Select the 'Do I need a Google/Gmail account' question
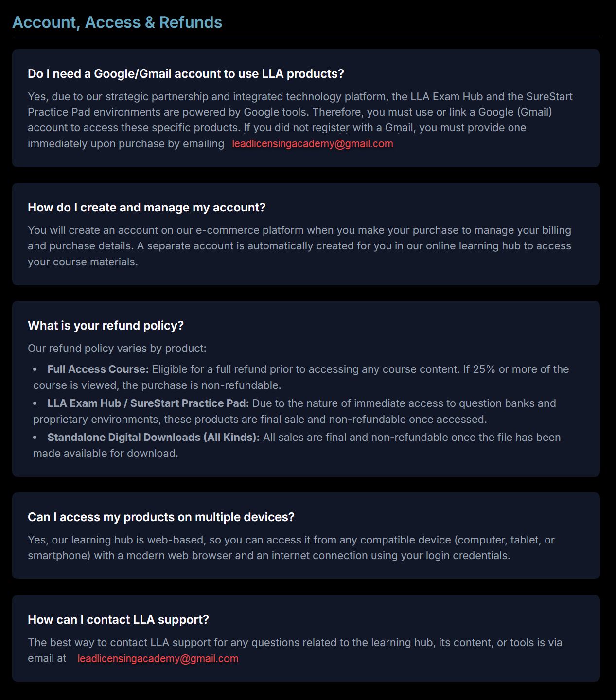This screenshot has height=700, width=616. [186, 74]
